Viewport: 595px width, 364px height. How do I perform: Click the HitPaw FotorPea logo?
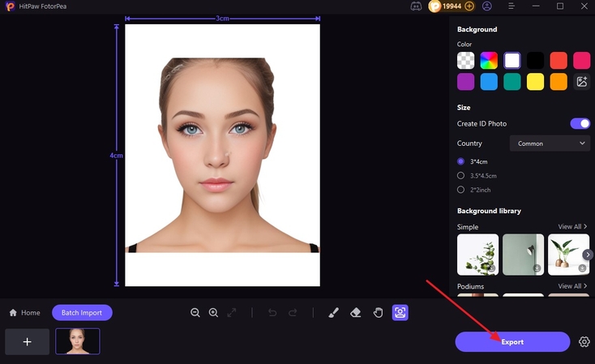(11, 6)
